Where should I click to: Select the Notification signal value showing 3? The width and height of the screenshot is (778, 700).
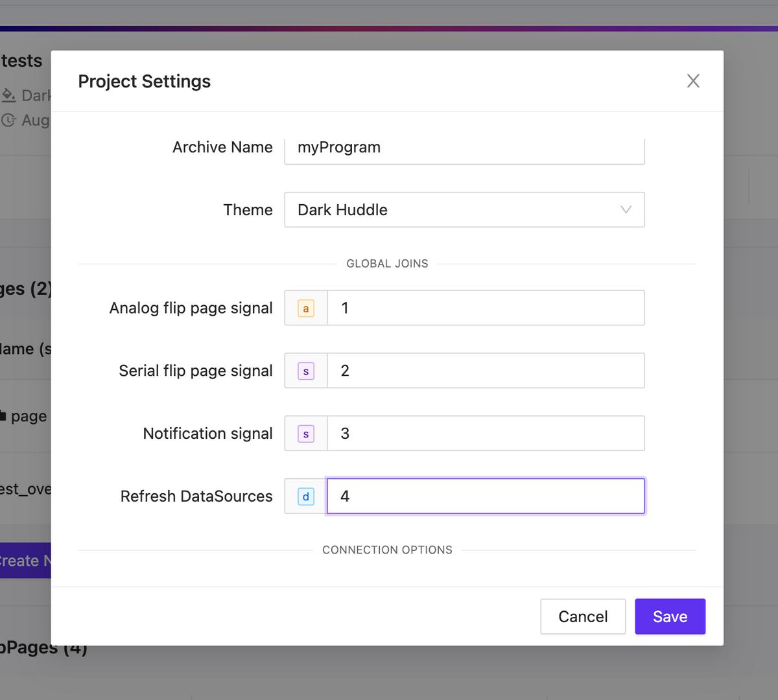click(x=486, y=433)
